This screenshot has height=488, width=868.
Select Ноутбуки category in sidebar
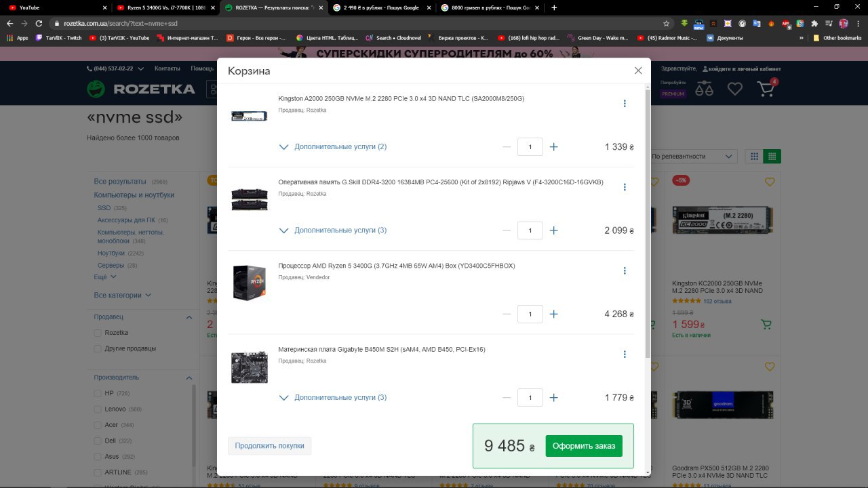(111, 253)
